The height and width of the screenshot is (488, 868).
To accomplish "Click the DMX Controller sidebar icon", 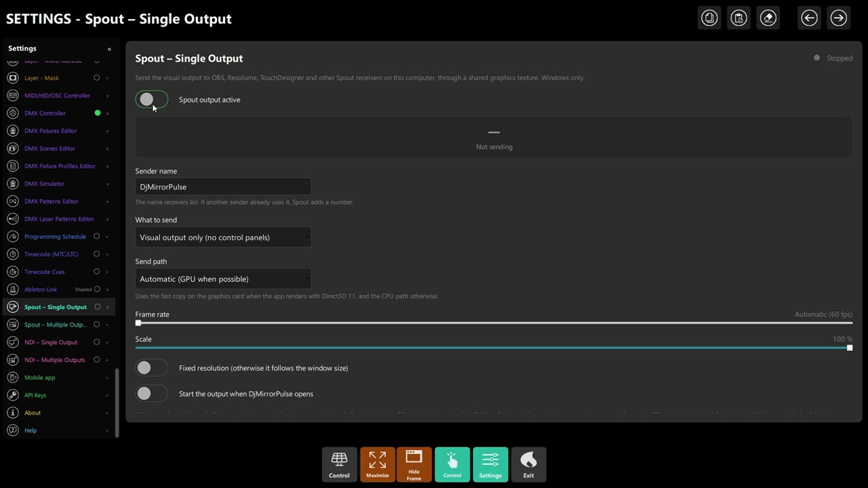I will 12,113.
